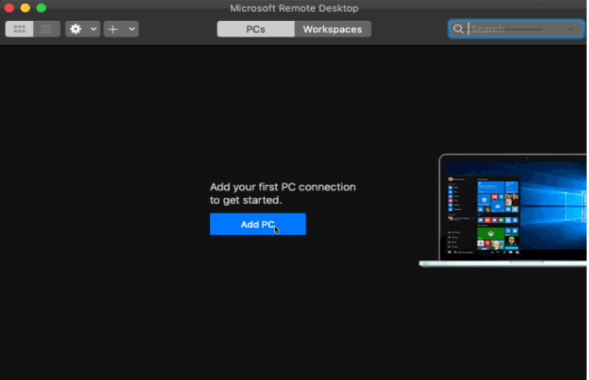Image resolution: width=589 pixels, height=380 pixels.
Task: Click the green Xbox tile in the illustration
Action: [x=491, y=234]
